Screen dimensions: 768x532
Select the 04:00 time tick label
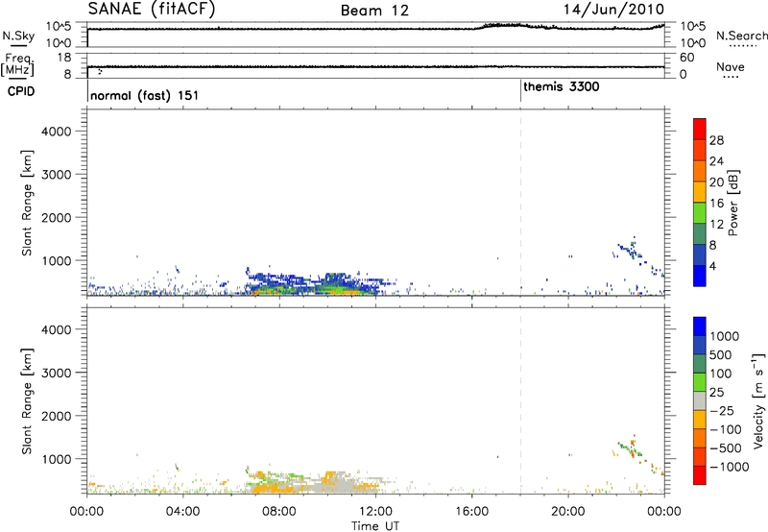click(182, 512)
